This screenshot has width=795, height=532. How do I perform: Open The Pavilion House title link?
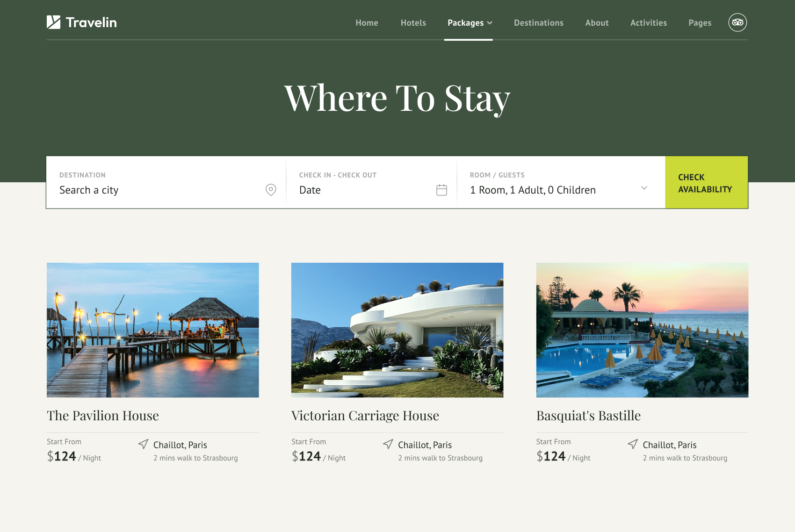(103, 416)
